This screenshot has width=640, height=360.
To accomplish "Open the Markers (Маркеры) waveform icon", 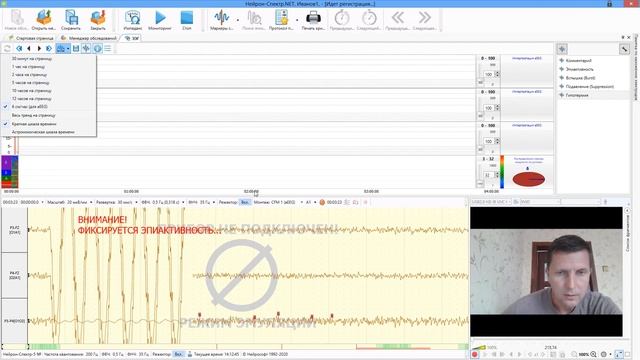I will [222, 18].
